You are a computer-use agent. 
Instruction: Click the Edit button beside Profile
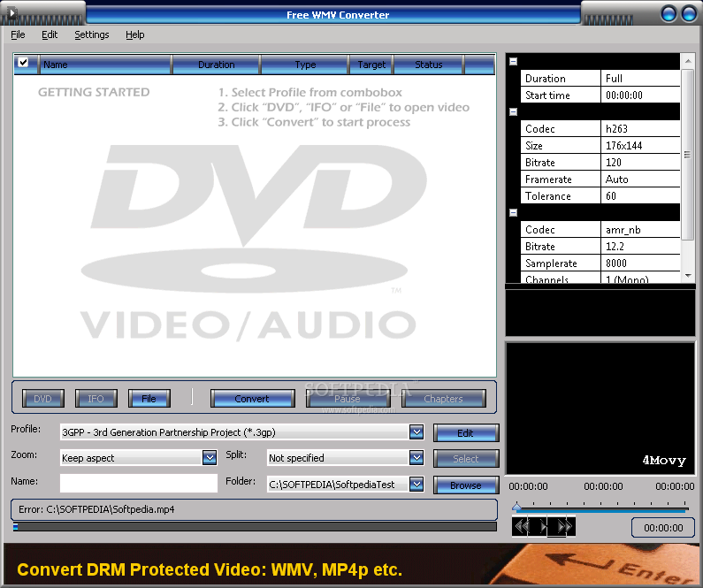tap(465, 433)
